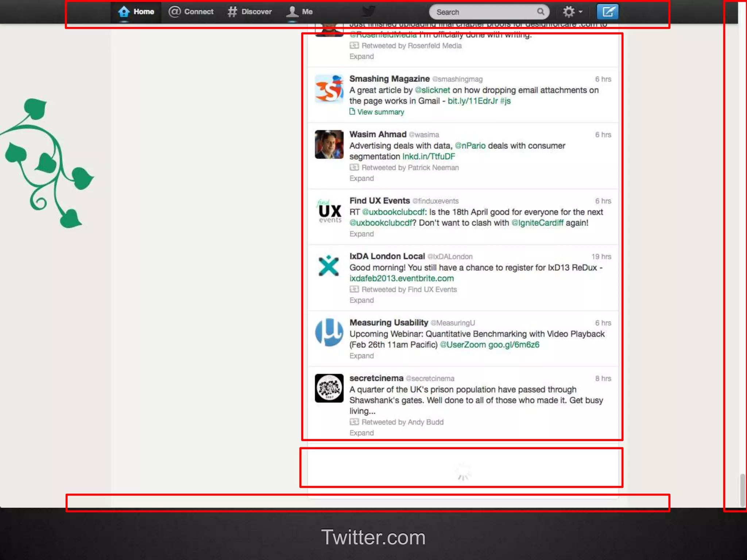Viewport: 747px width, 560px height.
Task: Open the Find UX Events profile name
Action: pos(380,201)
